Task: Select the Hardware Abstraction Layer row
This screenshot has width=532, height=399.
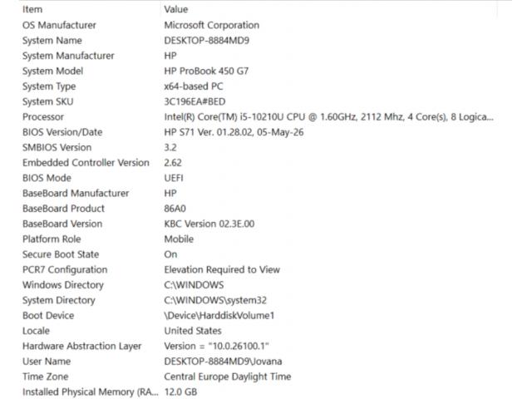Action: tap(258, 346)
